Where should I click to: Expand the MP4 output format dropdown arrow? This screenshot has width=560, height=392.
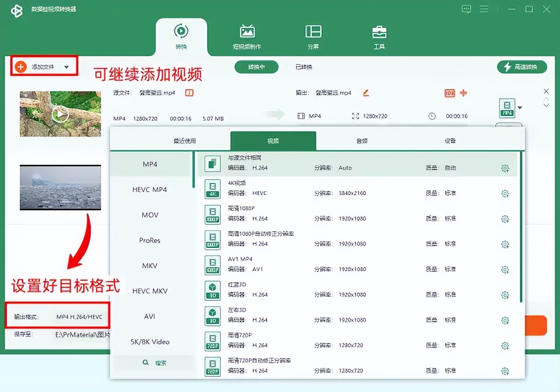[x=520, y=108]
